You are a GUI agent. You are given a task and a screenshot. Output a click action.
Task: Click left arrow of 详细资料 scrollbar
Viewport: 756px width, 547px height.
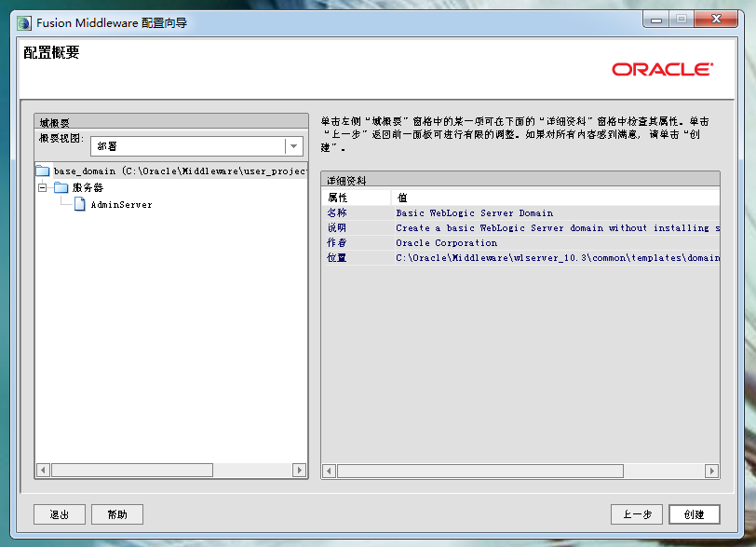pyautogui.click(x=330, y=471)
